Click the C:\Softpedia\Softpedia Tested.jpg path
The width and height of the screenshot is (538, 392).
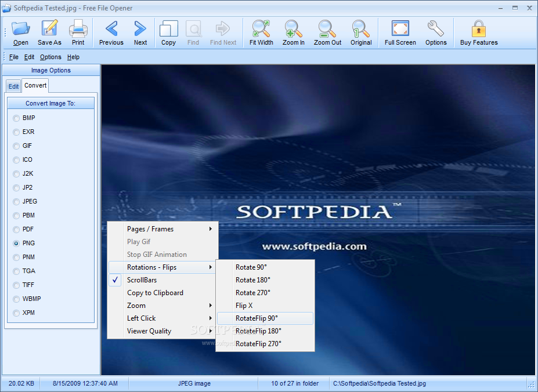pos(380,383)
